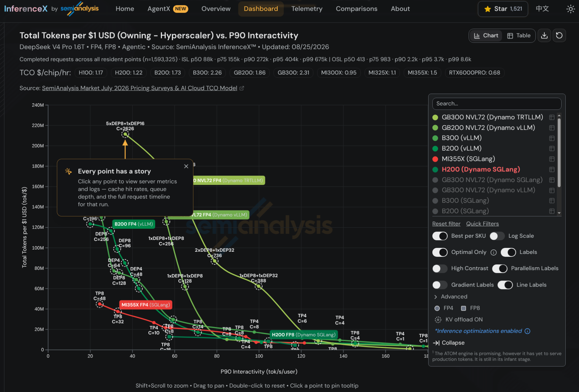Image resolution: width=579 pixels, height=392 pixels.
Task: Switch language to 中文
Action: [x=542, y=9]
